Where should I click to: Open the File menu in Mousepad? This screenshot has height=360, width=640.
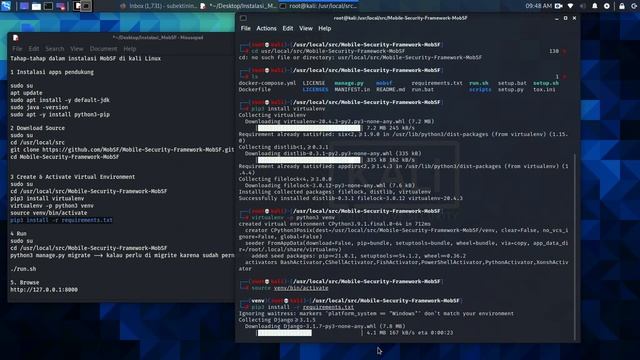coord(17,49)
